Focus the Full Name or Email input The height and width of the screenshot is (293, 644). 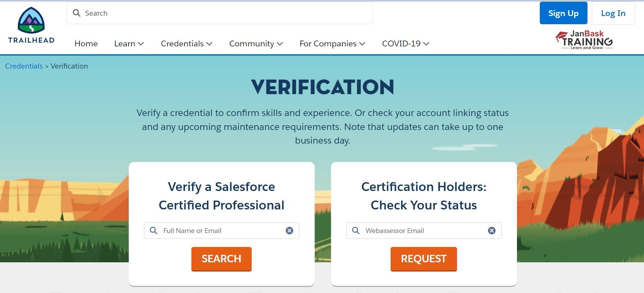click(221, 231)
